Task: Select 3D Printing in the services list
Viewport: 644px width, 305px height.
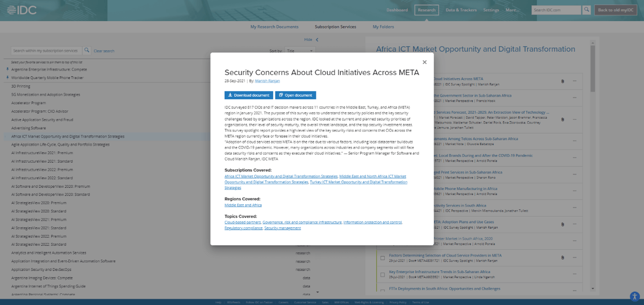Action: coord(21,86)
